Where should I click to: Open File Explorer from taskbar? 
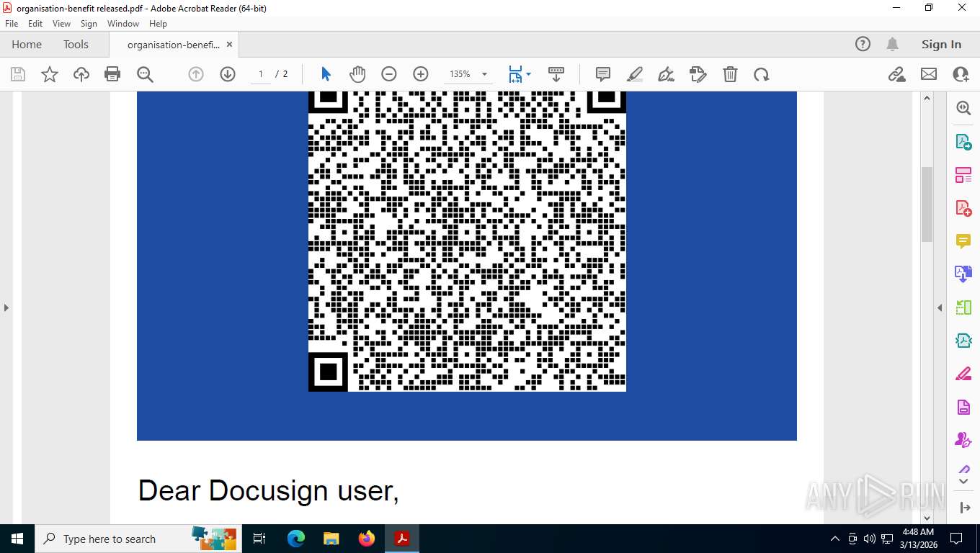[331, 539]
